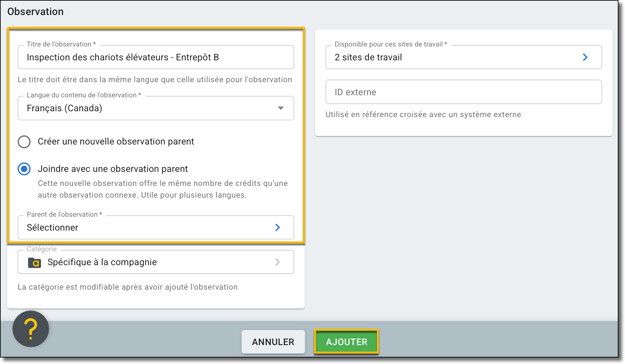
Task: Click the 'Créer une nouvelle observation parent' label text
Action: (x=116, y=142)
